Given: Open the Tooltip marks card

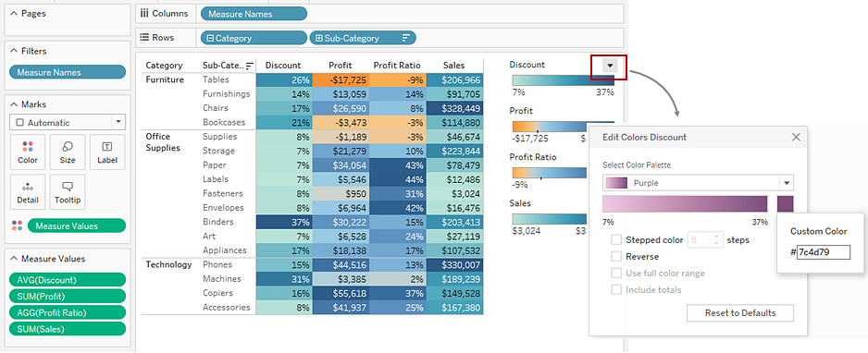Looking at the screenshot, I should tap(68, 191).
